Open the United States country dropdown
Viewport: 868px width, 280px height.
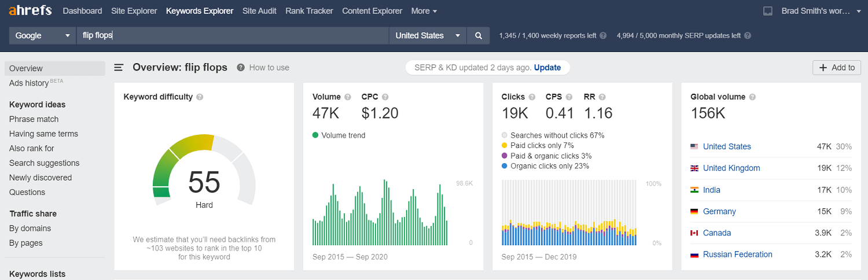click(428, 35)
